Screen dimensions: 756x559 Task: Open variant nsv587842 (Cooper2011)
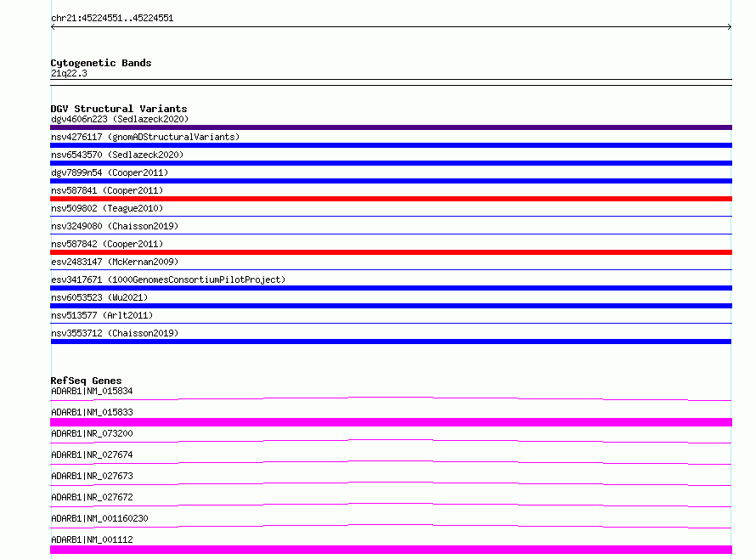coord(107,244)
